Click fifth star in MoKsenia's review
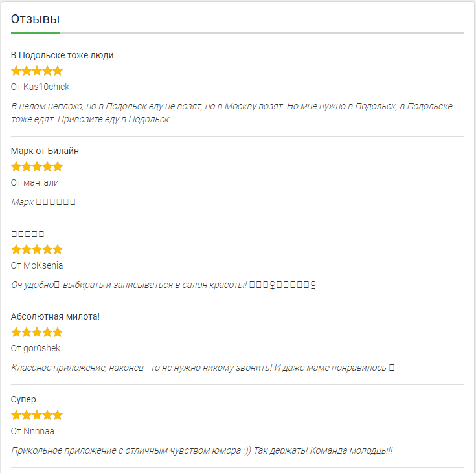This screenshot has height=473, width=476. click(x=58, y=249)
